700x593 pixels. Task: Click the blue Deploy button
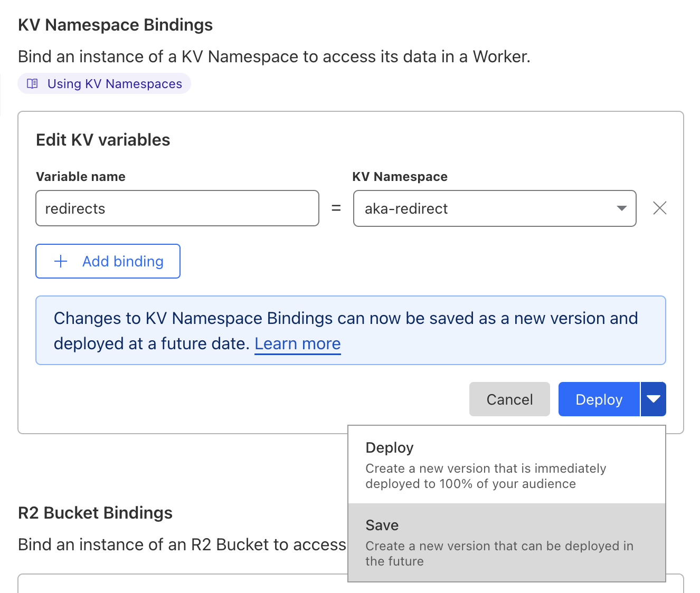pyautogui.click(x=599, y=399)
